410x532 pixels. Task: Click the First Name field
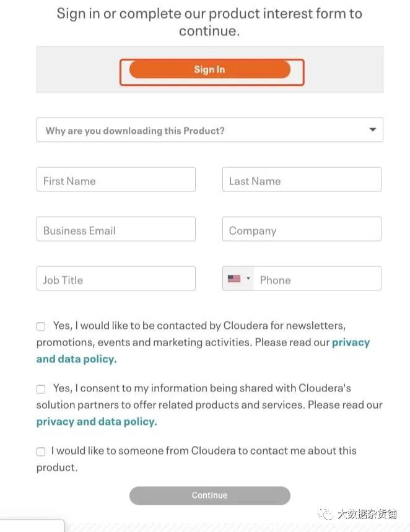coord(116,180)
